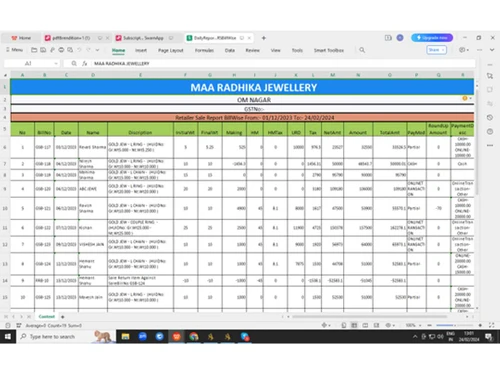
Task: Click the zoom magnifier icon beside formula bar
Action: [74, 63]
